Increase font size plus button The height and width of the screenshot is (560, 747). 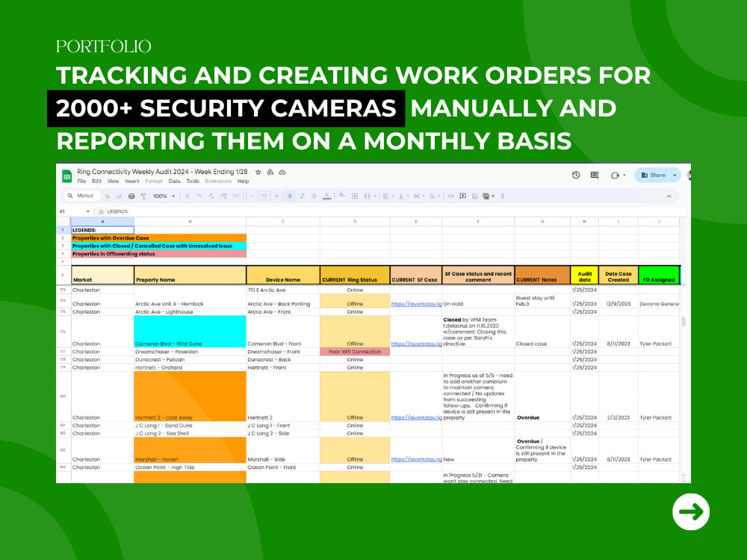coord(276,196)
